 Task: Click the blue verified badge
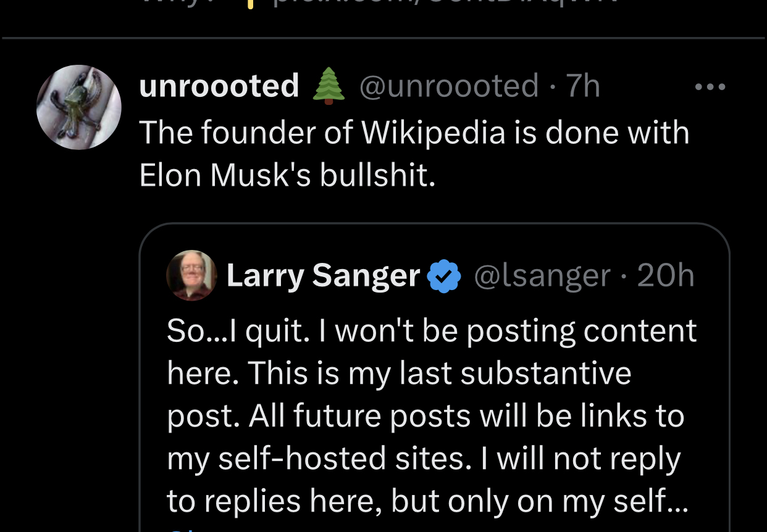tap(445, 276)
